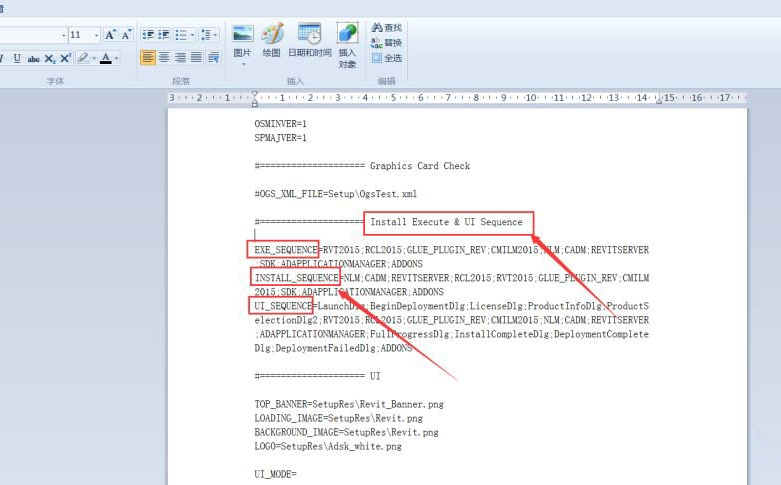Open the font size dropdown showing 11

coord(96,35)
